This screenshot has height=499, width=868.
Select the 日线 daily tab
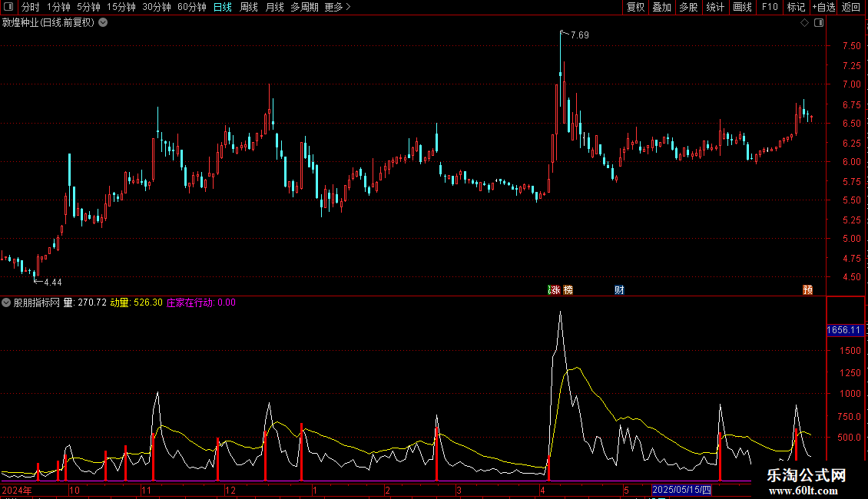click(223, 7)
